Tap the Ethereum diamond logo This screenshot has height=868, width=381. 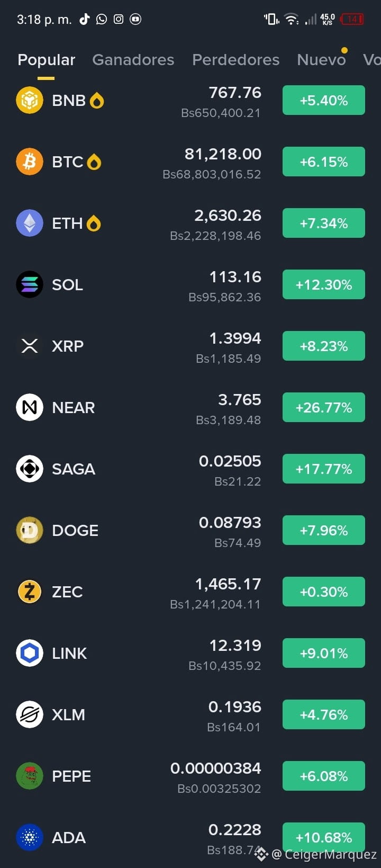(x=30, y=223)
